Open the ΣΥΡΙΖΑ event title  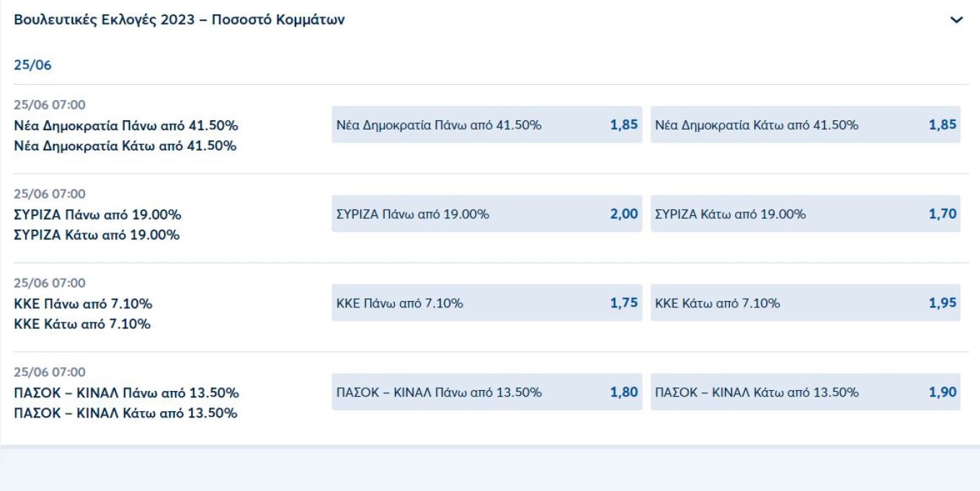tap(97, 225)
